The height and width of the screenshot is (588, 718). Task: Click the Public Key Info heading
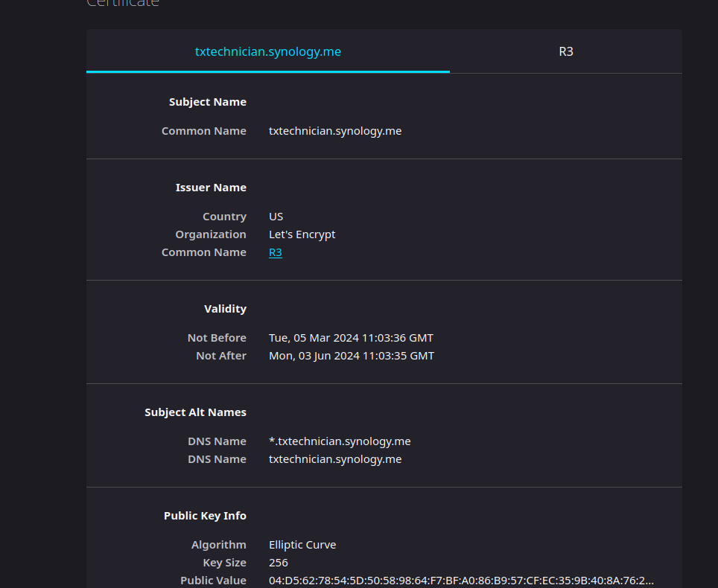click(205, 516)
